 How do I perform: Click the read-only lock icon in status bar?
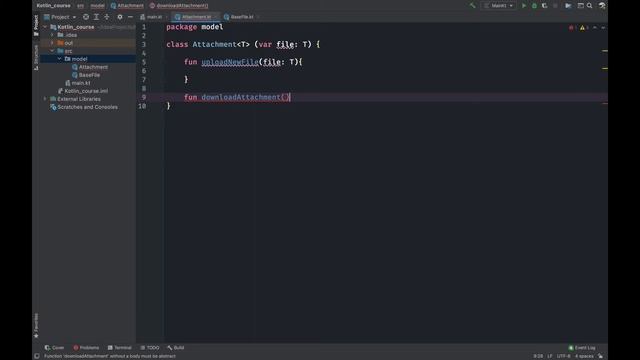(600, 356)
